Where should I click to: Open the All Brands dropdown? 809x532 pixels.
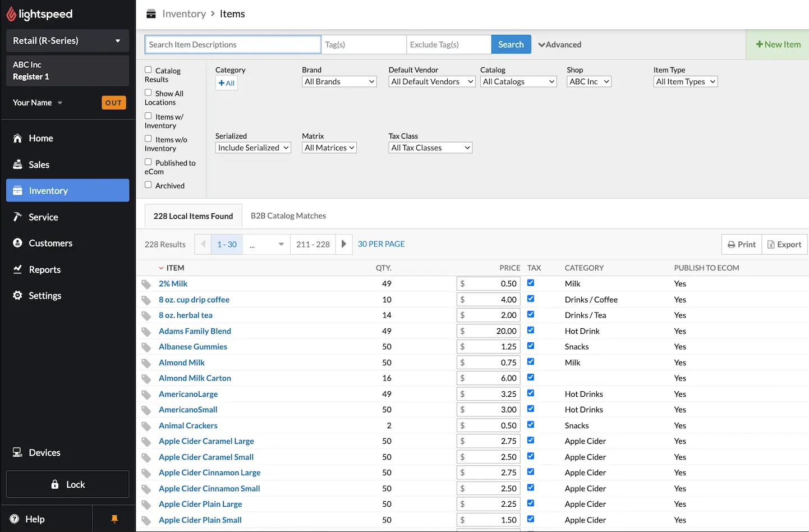point(339,81)
